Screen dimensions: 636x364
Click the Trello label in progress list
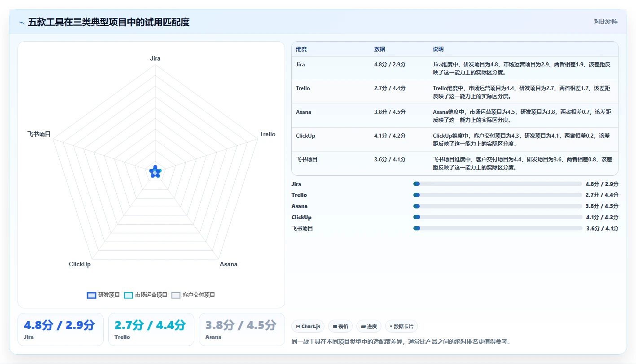click(x=299, y=195)
